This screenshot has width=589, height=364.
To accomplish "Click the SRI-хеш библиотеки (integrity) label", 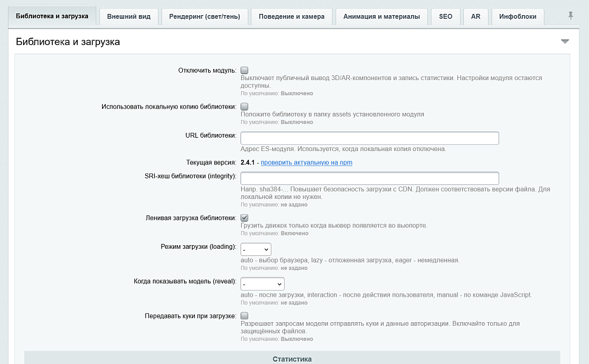I will (191, 176).
